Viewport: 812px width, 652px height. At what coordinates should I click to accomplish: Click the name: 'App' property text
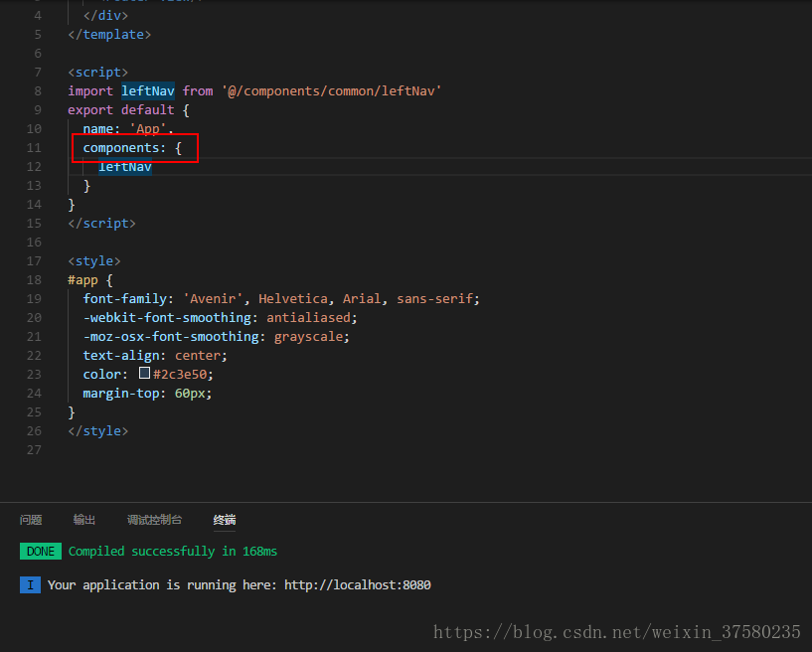pyautogui.click(x=128, y=128)
